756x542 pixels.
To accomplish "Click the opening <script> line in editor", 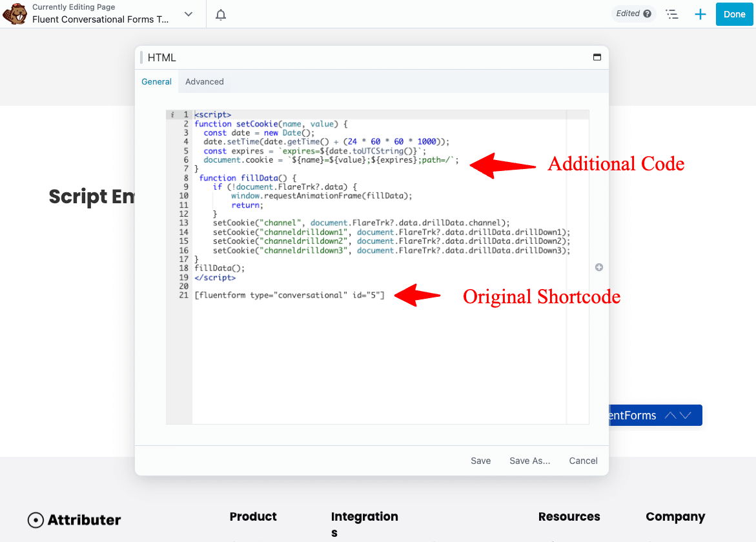I will point(212,115).
